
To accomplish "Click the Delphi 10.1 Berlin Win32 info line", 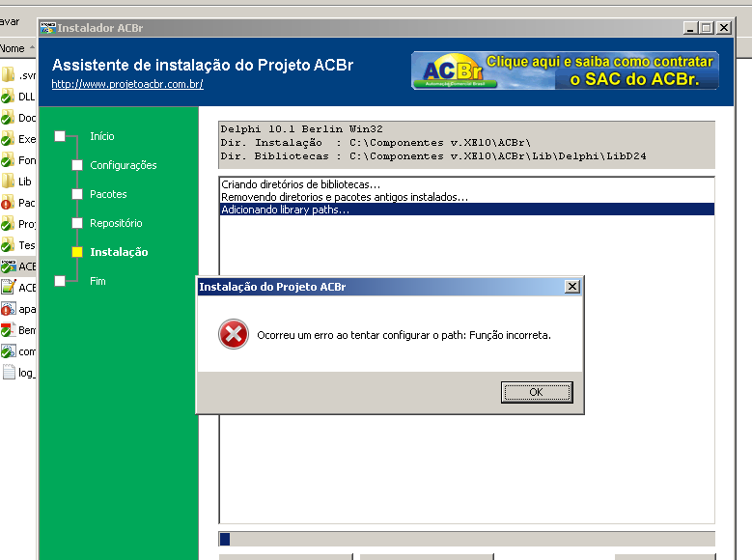I will point(301,128).
